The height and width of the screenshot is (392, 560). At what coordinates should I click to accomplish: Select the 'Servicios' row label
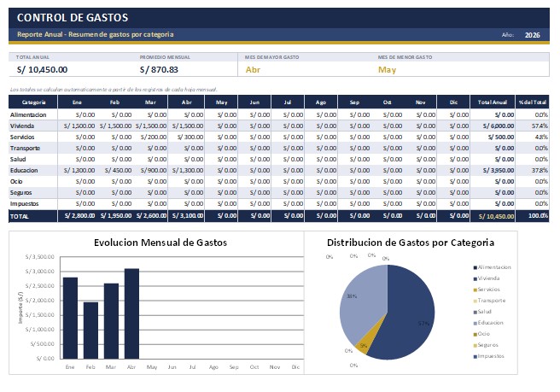22,137
